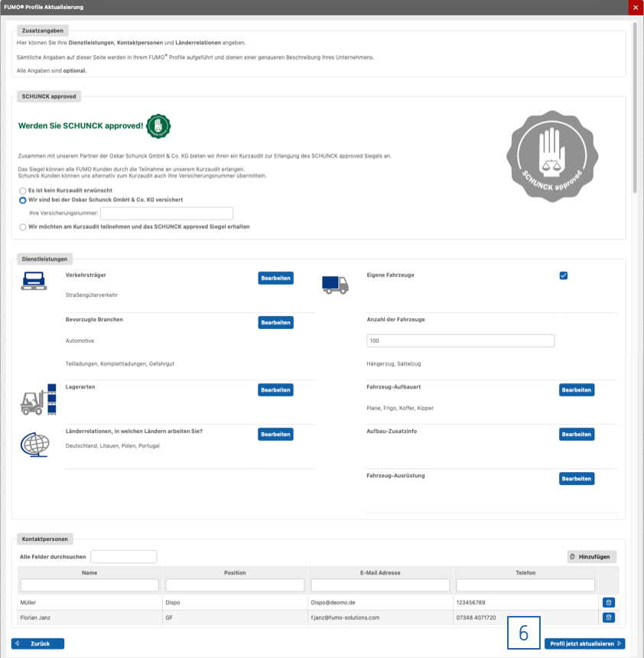This screenshot has height=658, width=644.
Task: Click "Deutschland, Litauen, Polen, Portugal" text
Action: point(112,445)
